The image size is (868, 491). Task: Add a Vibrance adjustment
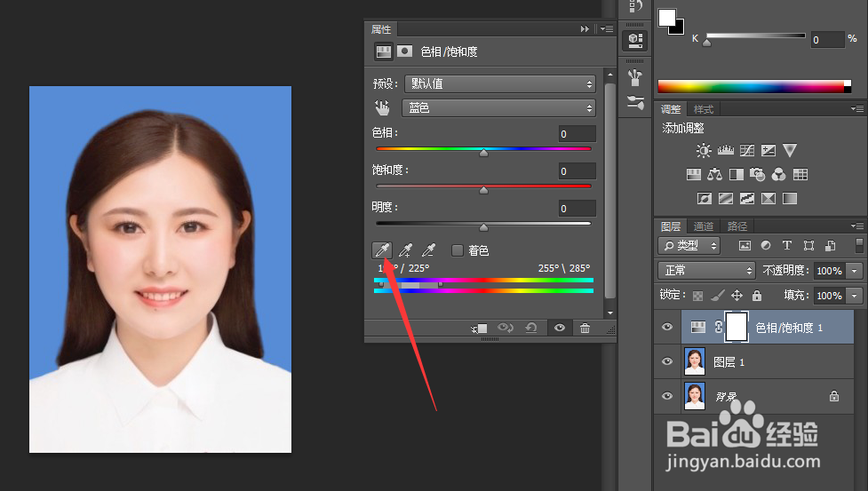point(790,150)
